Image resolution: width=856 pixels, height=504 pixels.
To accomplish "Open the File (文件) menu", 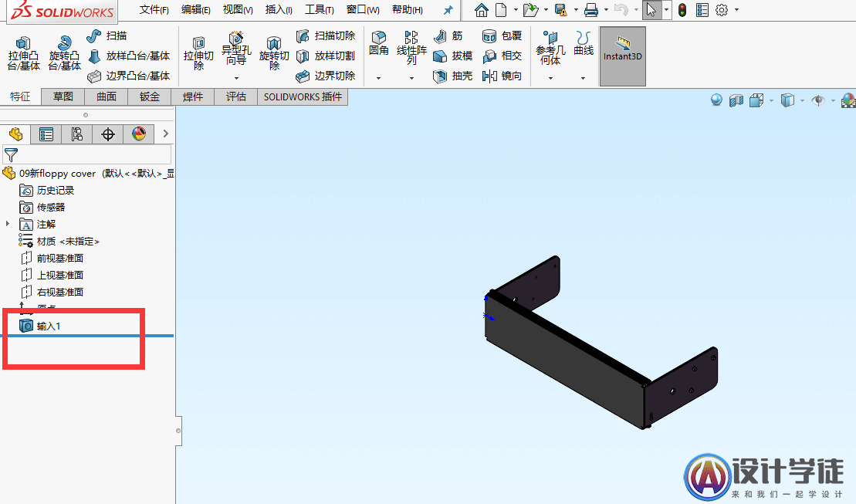I will pos(154,10).
